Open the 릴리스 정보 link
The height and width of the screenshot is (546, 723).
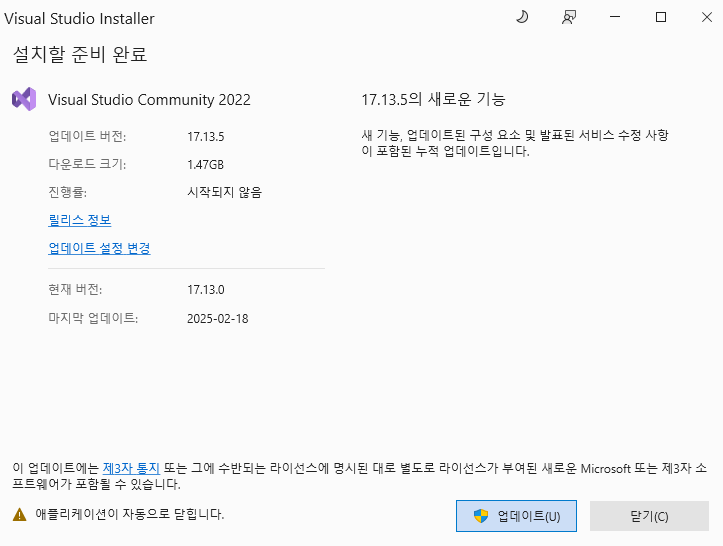80,220
